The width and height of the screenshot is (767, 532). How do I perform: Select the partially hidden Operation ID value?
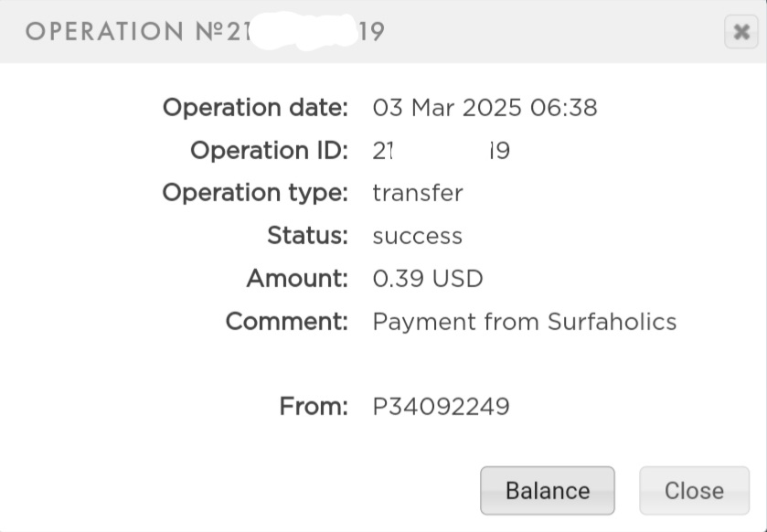coord(442,151)
